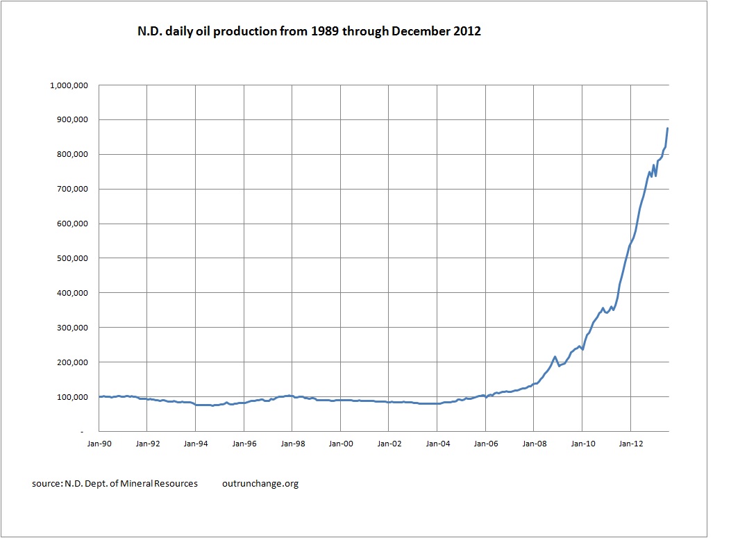Click the final peak of the blue line
756x538 pixels.
click(667, 128)
